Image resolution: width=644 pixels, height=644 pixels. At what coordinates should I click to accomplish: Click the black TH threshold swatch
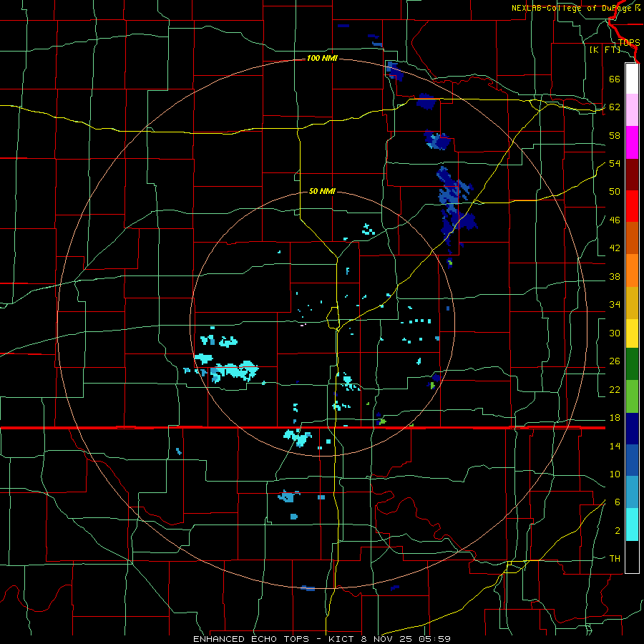(632, 557)
